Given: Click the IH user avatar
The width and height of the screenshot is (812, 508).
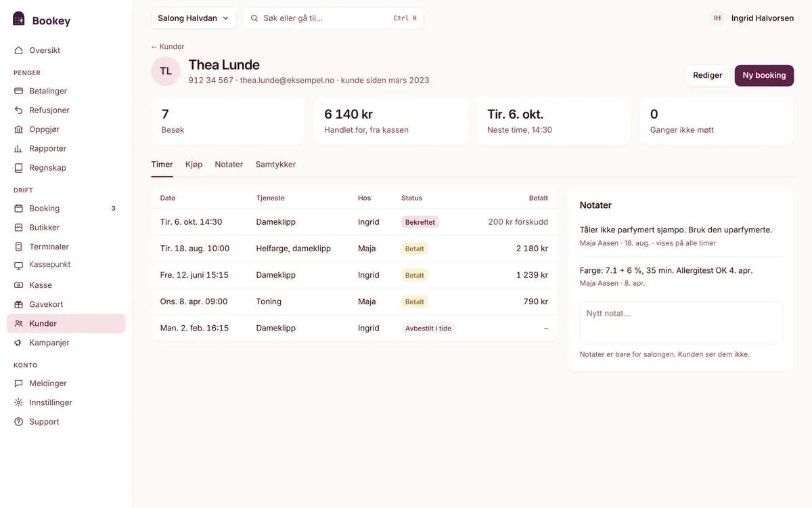Looking at the screenshot, I should coord(717,18).
